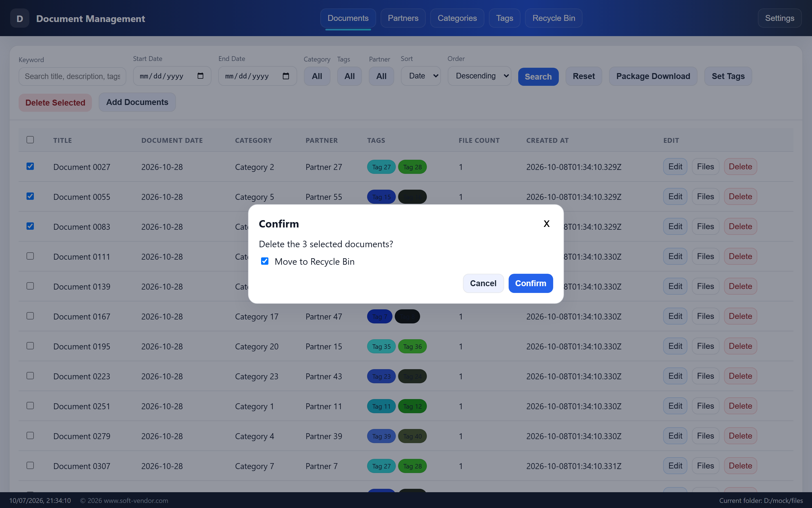812x508 pixels.
Task: Click the Package Download button
Action: 653,76
